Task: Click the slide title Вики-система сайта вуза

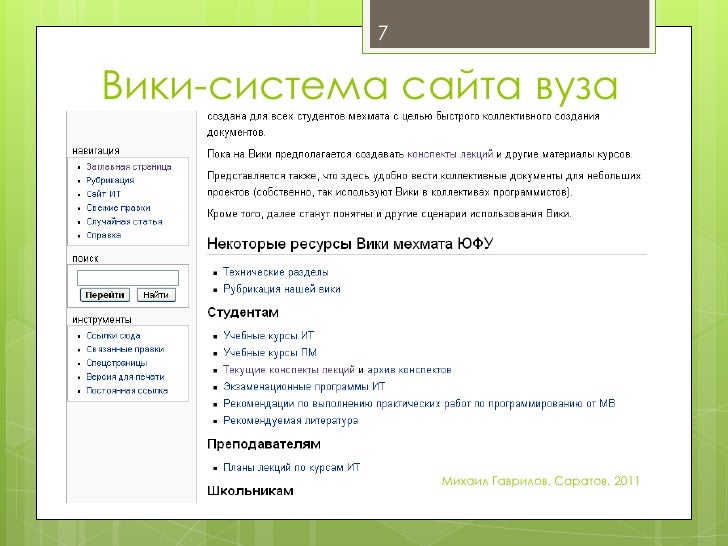Action: tap(360, 86)
